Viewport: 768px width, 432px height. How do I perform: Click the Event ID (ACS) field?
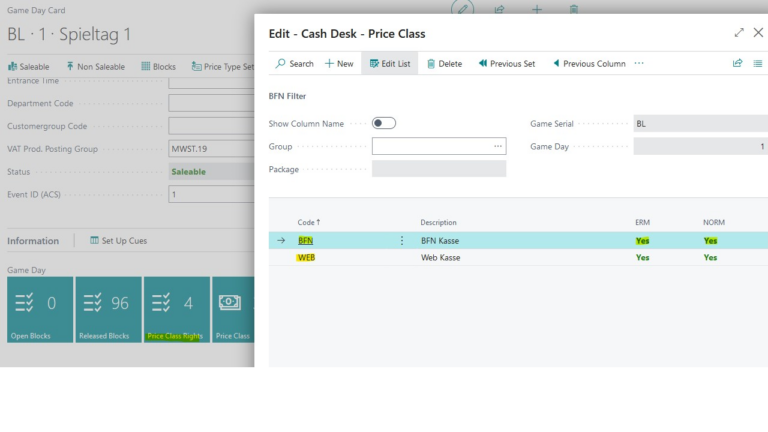click(x=212, y=194)
